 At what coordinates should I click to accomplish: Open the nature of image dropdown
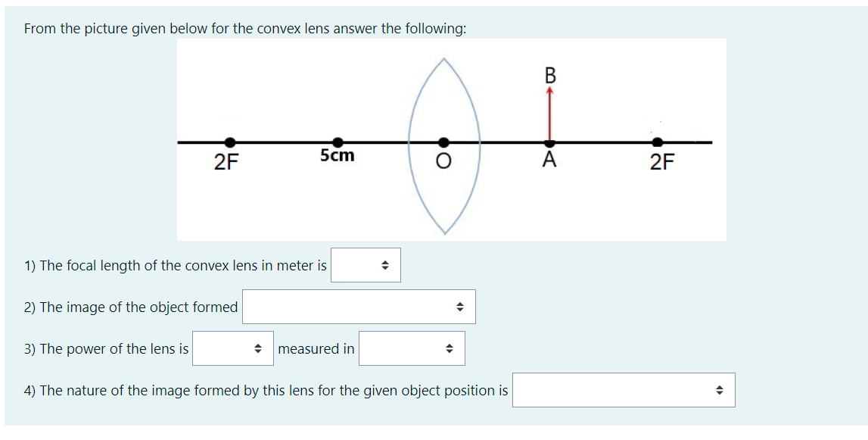(x=624, y=389)
